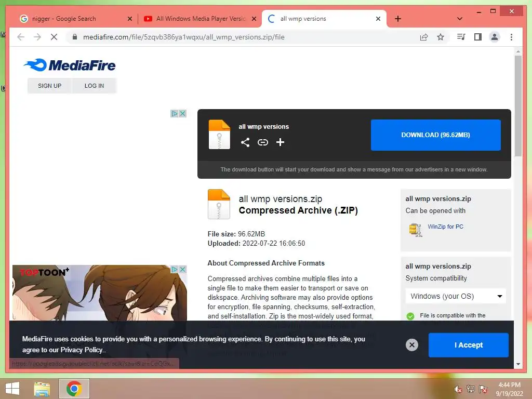Close the TopToon ad with X
The width and height of the screenshot is (532, 399).
[182, 270]
